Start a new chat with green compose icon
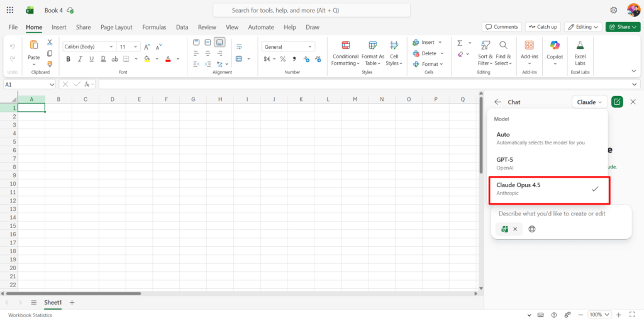The width and height of the screenshot is (644, 319). point(617,102)
